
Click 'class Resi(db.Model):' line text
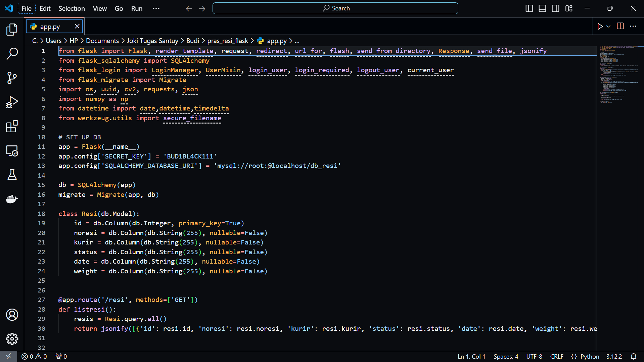(99, 214)
